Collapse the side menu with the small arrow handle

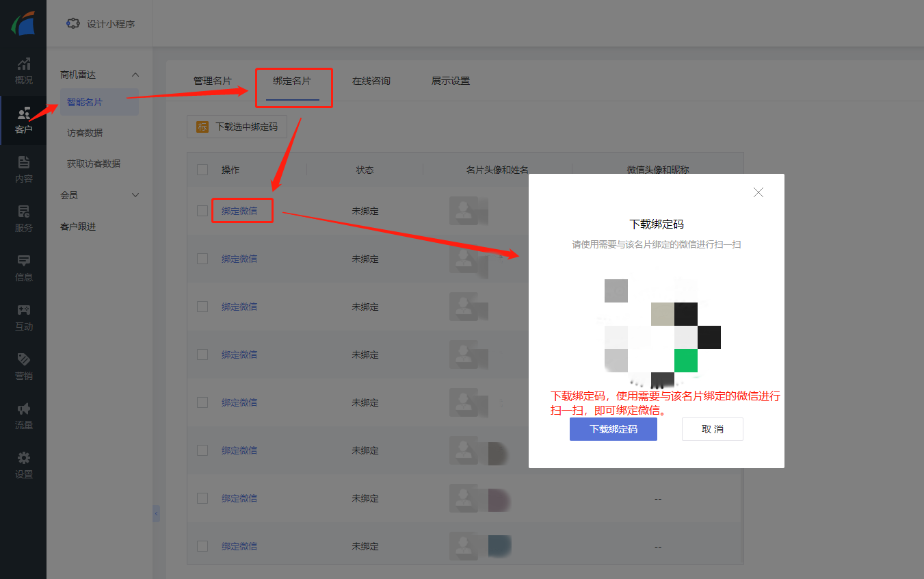(156, 513)
